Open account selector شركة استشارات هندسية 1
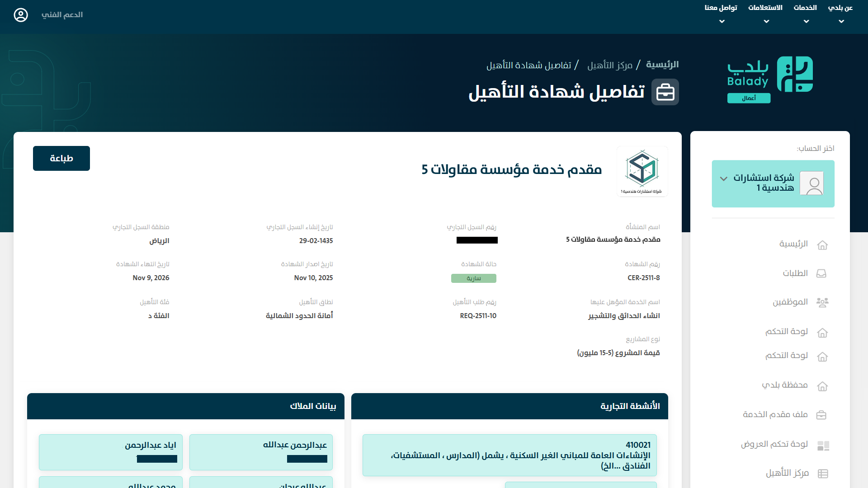Viewport: 868px width, 488px height. click(x=773, y=183)
